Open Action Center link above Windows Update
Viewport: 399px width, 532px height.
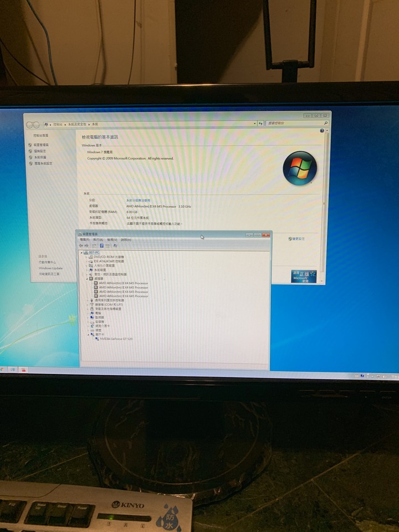tap(48, 262)
